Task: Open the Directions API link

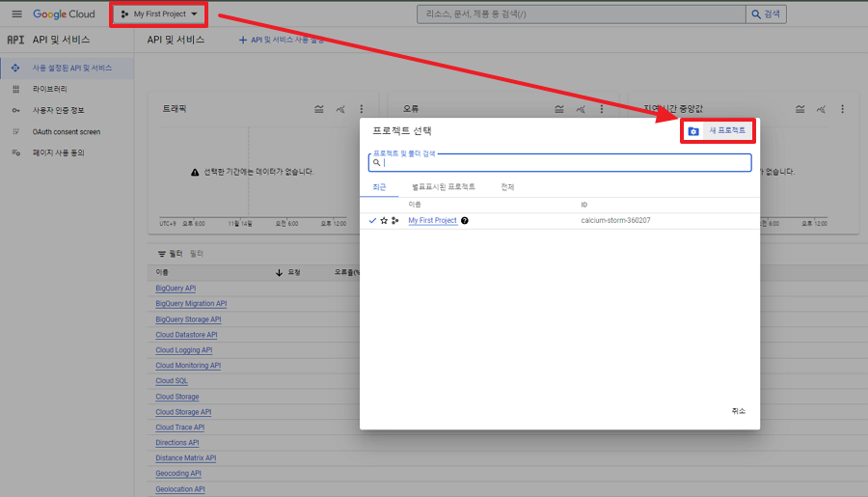Action: [x=177, y=443]
